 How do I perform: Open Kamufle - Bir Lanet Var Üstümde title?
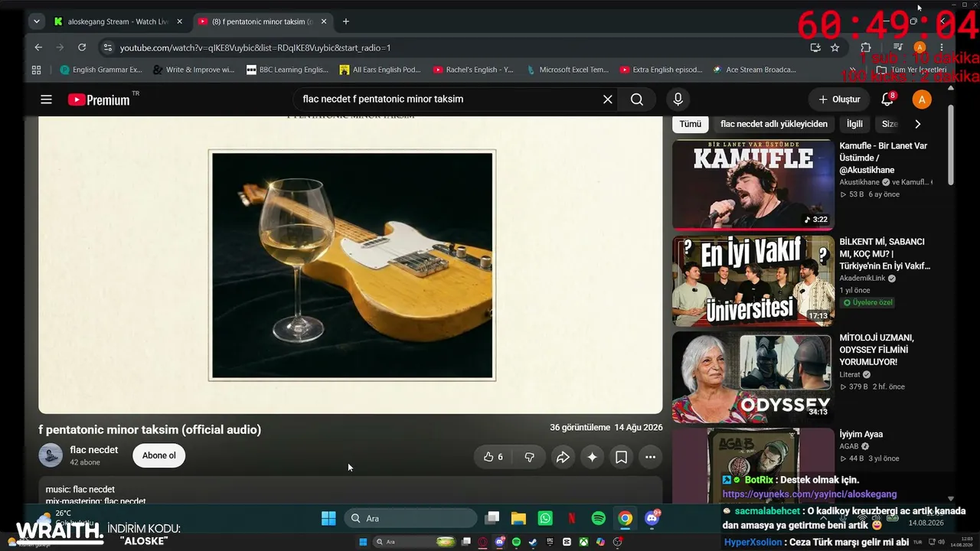tap(885, 158)
